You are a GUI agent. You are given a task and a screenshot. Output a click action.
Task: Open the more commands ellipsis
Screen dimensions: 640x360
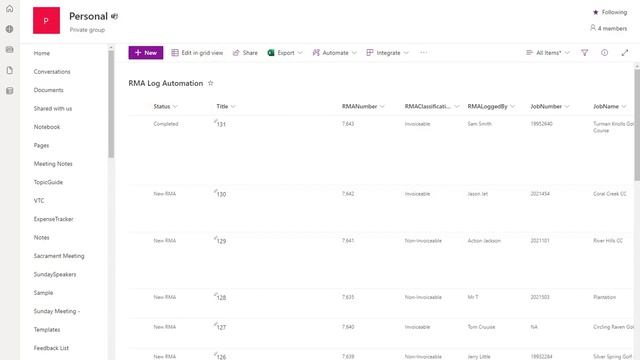[424, 53]
